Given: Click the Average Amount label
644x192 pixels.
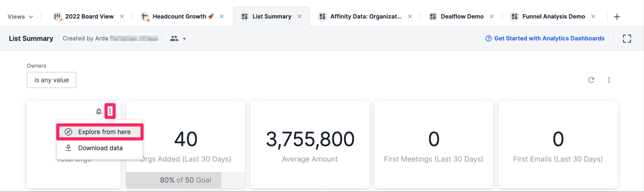Looking at the screenshot, I should [310, 159].
